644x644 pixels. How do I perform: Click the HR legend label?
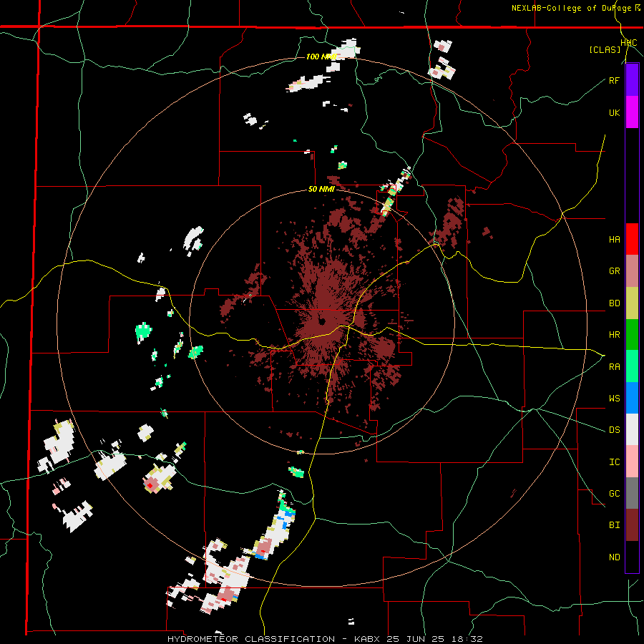pos(614,335)
